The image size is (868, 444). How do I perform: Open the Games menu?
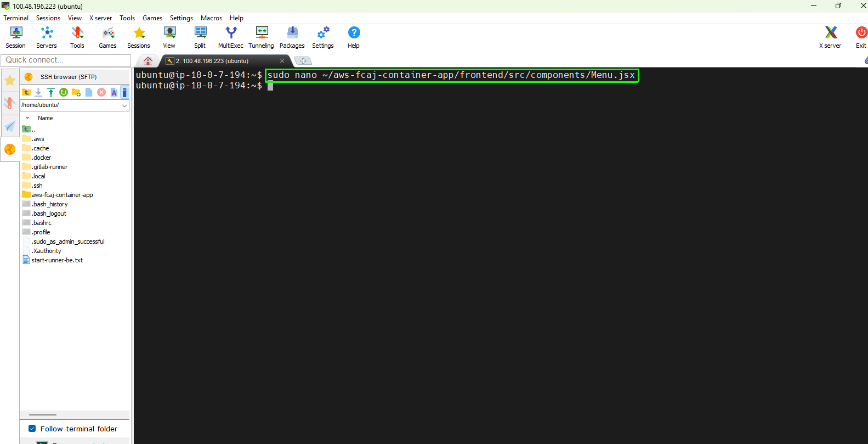(x=152, y=18)
